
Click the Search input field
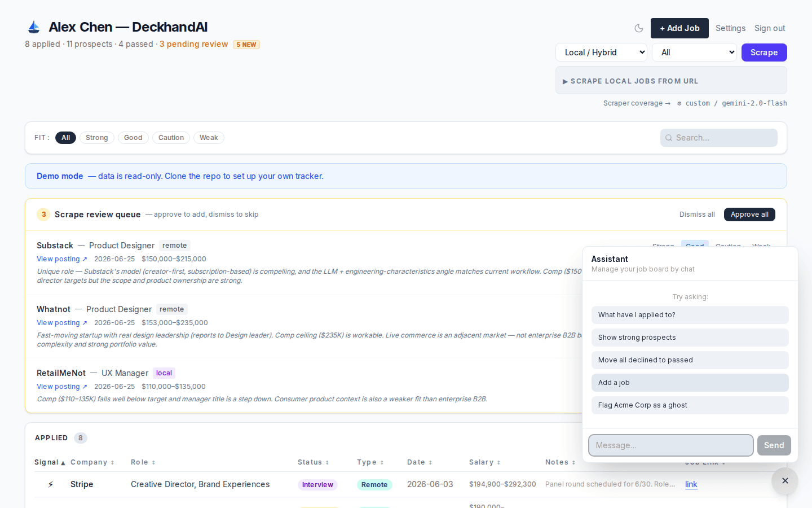(719, 138)
